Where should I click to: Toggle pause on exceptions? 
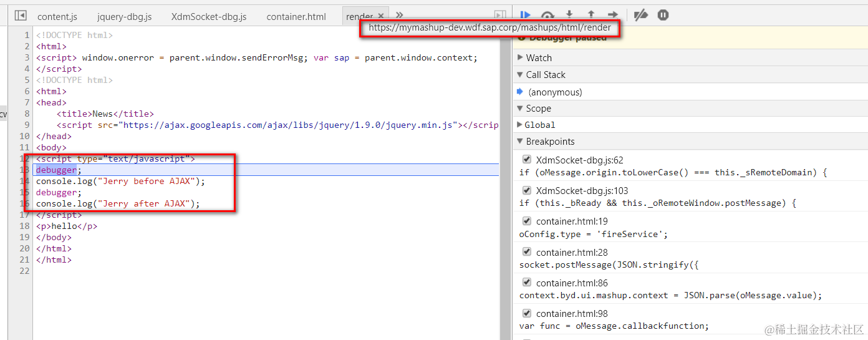coord(663,15)
